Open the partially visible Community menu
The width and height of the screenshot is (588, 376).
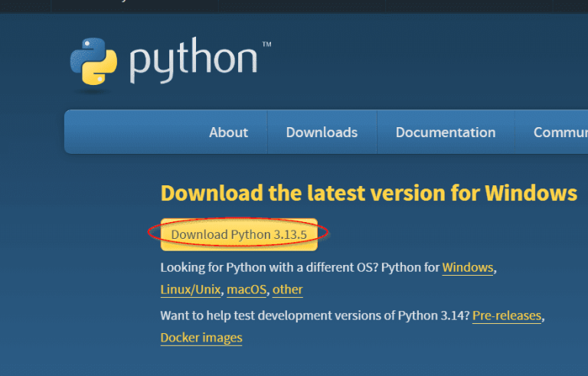coord(560,132)
